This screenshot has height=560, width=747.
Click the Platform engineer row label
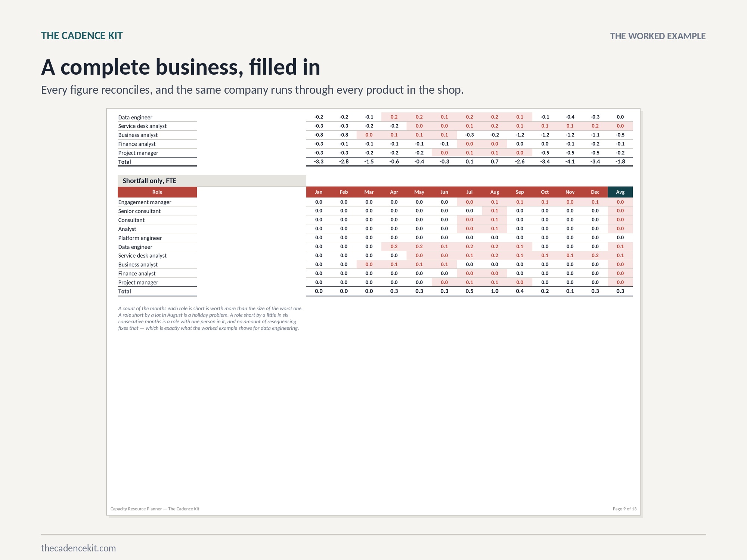point(140,238)
